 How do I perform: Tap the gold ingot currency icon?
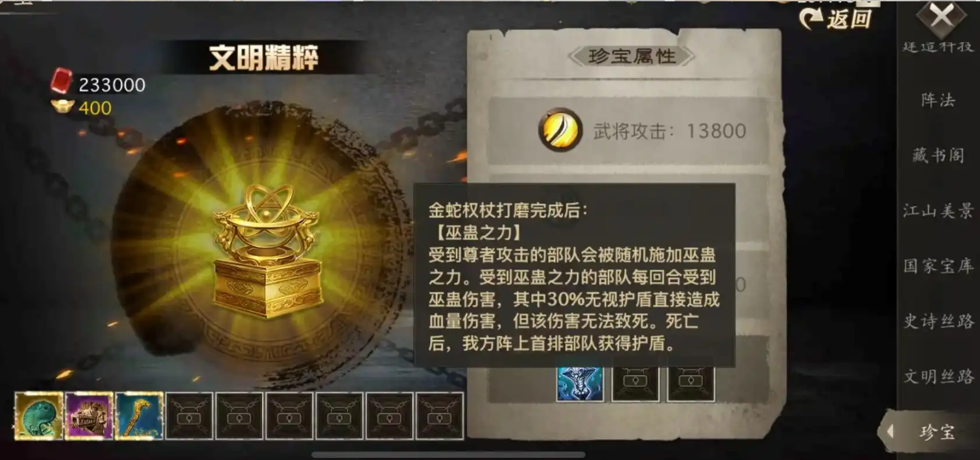point(62,107)
